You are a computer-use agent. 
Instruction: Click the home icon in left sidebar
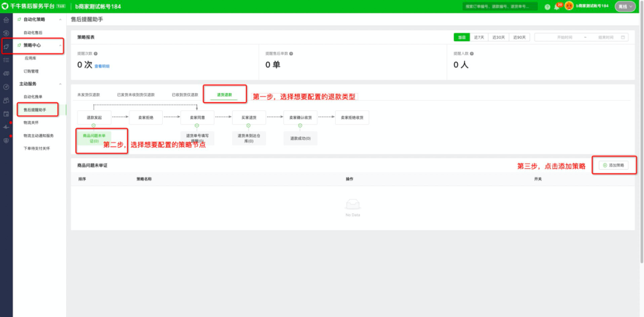pos(6,20)
